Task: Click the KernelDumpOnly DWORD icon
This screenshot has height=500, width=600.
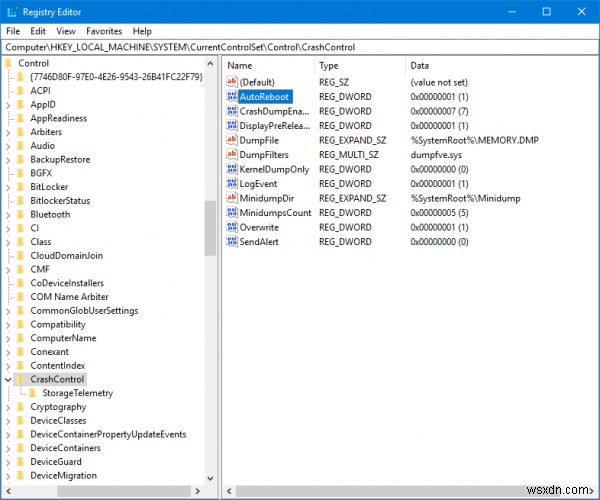Action: tap(232, 169)
